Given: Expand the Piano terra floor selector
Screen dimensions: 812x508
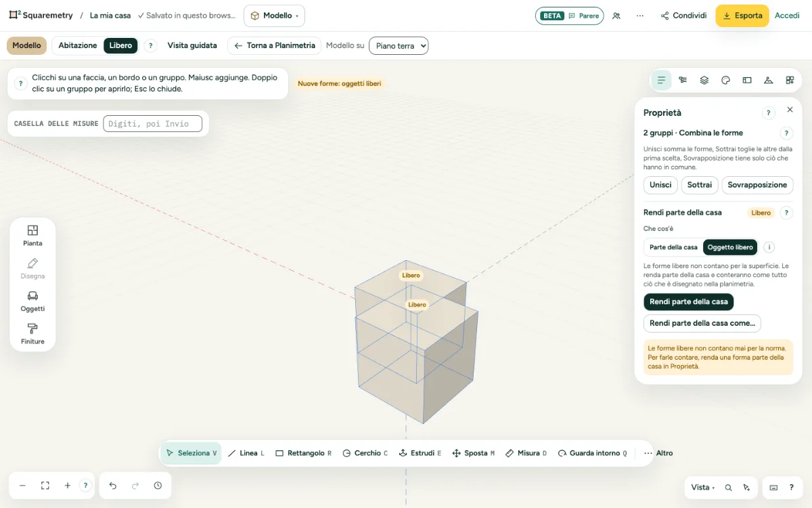Looking at the screenshot, I should click(x=399, y=46).
